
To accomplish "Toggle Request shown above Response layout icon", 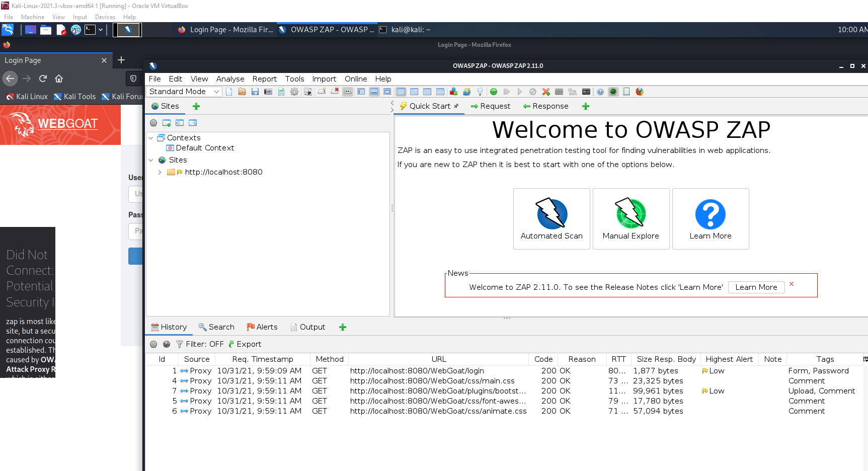I will click(x=440, y=92).
